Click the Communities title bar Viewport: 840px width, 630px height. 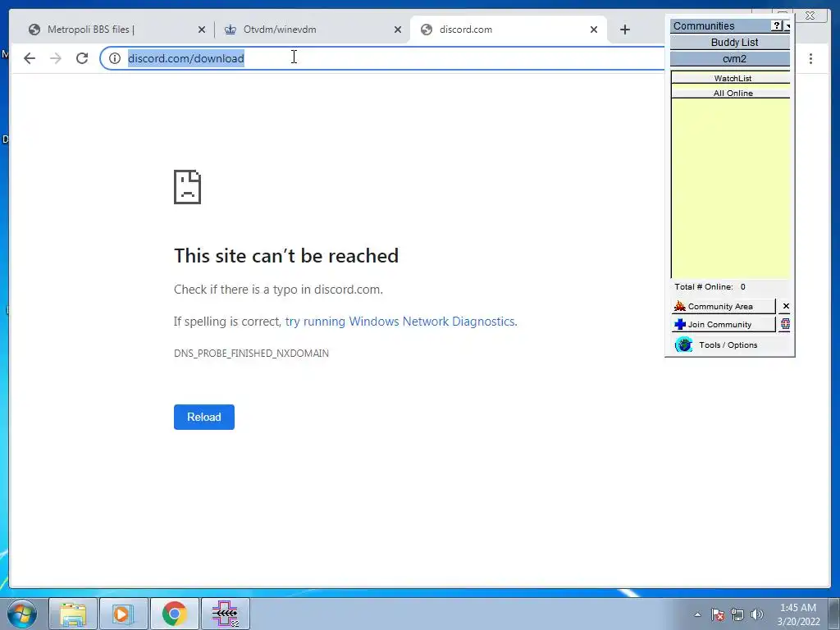point(720,25)
